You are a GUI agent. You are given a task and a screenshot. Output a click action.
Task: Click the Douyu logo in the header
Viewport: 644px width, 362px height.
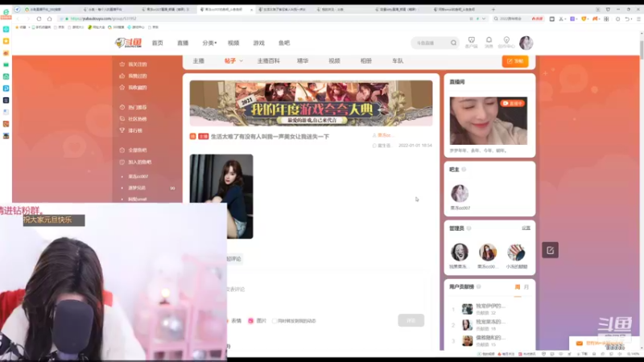coord(128,43)
